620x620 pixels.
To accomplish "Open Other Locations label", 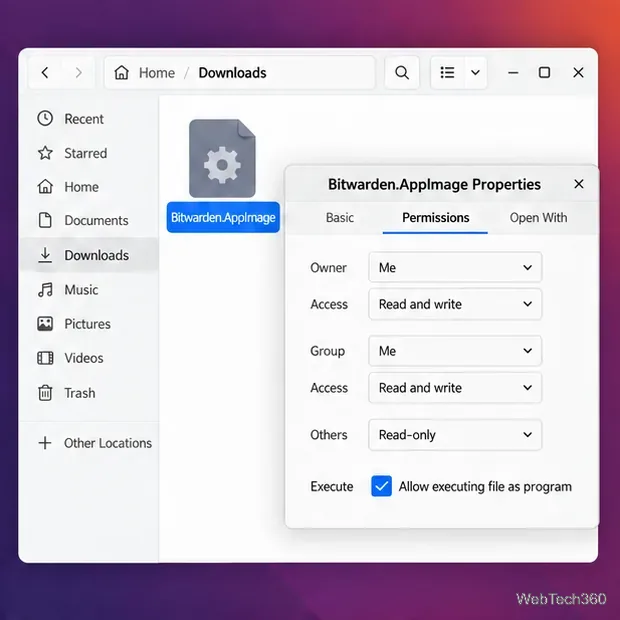I will coord(108,443).
